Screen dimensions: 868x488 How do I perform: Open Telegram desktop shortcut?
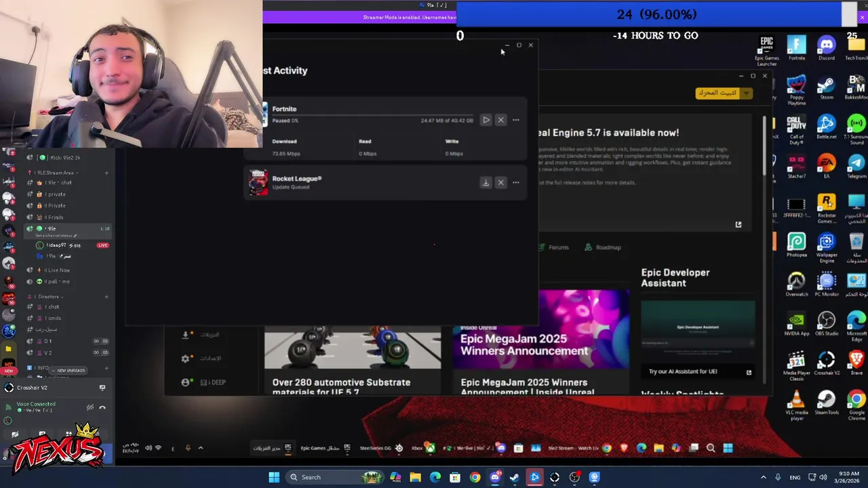856,167
